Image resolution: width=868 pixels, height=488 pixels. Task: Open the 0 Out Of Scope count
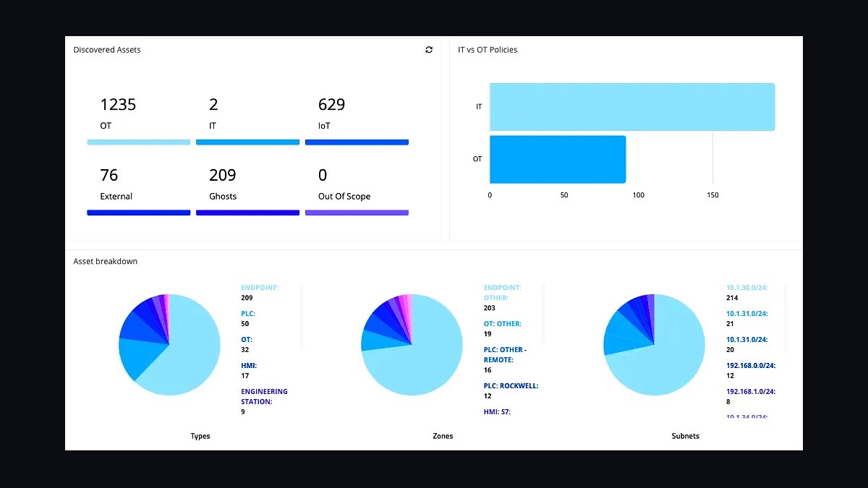pyautogui.click(x=323, y=176)
